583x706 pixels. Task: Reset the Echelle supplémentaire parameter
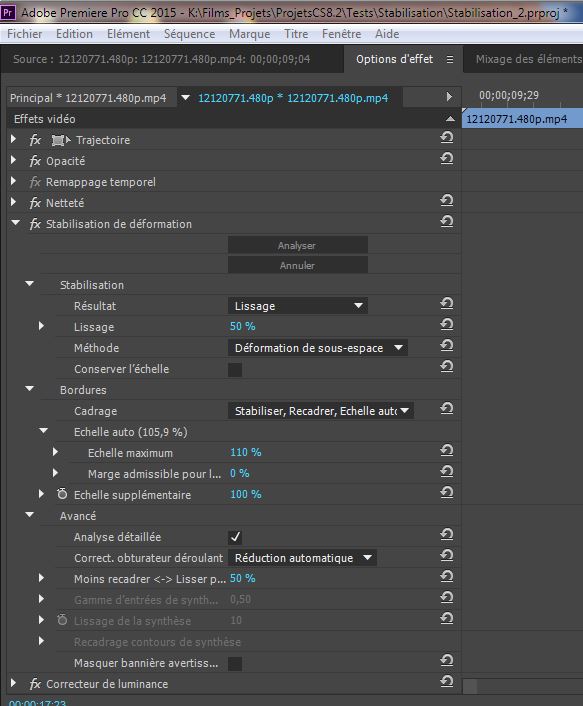pos(447,492)
